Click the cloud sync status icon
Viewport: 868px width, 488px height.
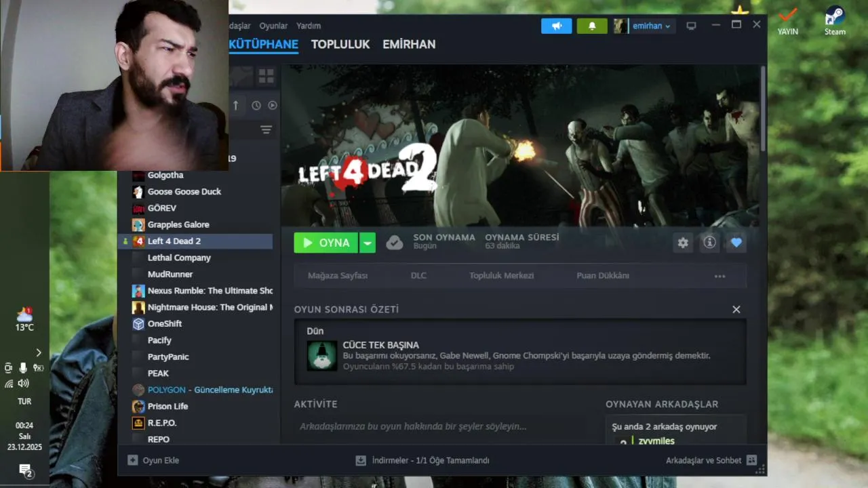coord(395,243)
